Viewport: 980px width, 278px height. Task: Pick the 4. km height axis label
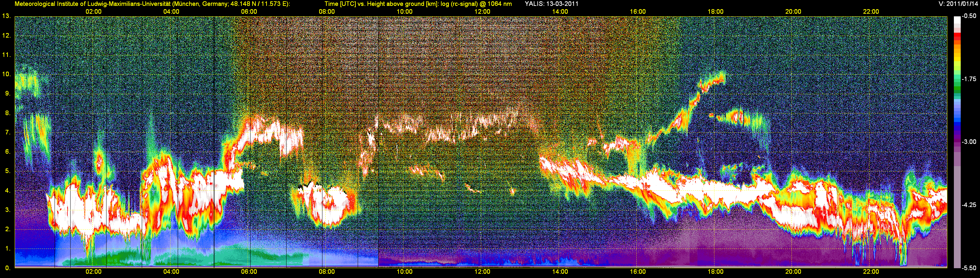(x=8, y=190)
